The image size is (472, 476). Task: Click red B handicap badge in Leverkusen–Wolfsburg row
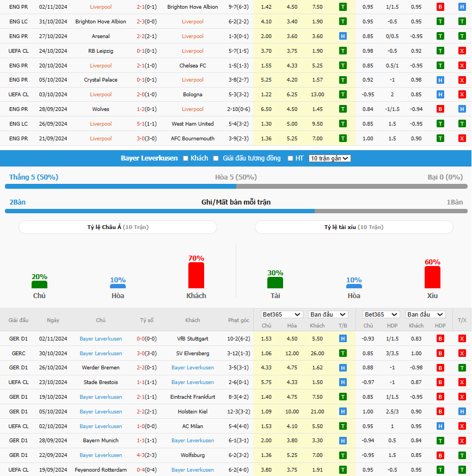[440, 455]
